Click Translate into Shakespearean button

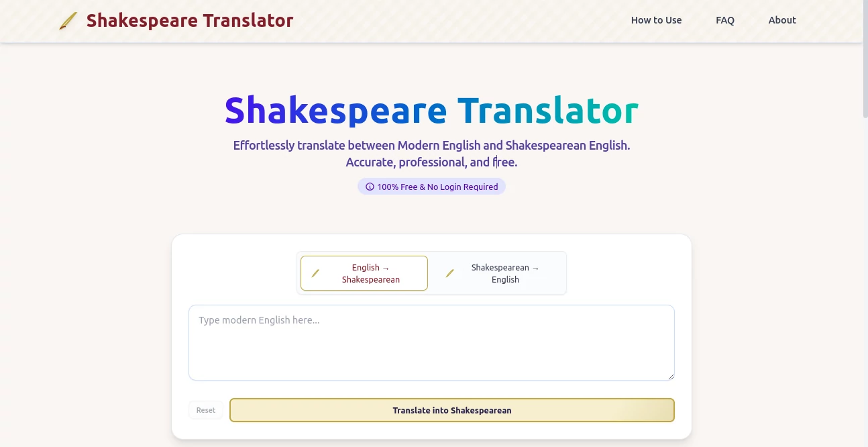click(451, 410)
